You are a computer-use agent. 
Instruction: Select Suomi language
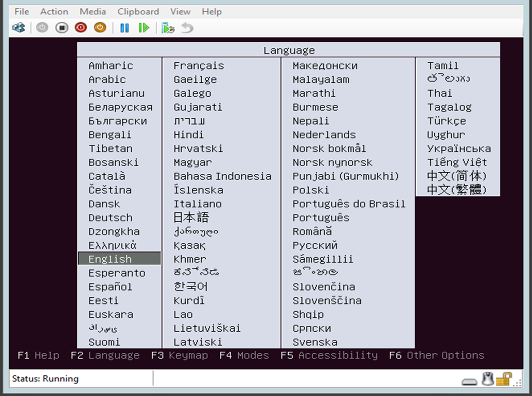104,342
